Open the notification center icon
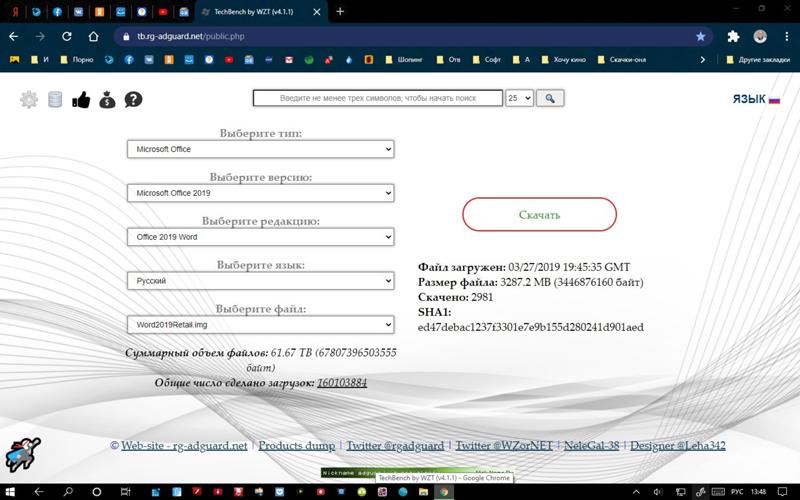 (x=783, y=492)
